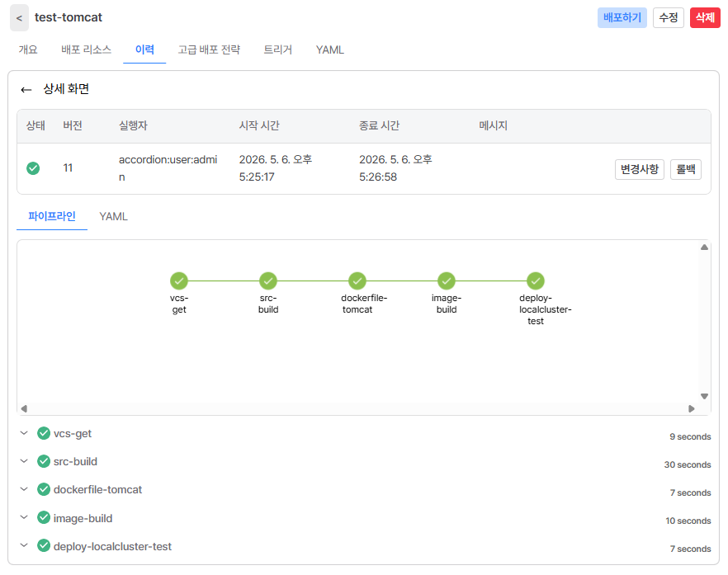Screen dimensions: 728x575
Task: Open the 변경사항 button
Action: (x=640, y=169)
